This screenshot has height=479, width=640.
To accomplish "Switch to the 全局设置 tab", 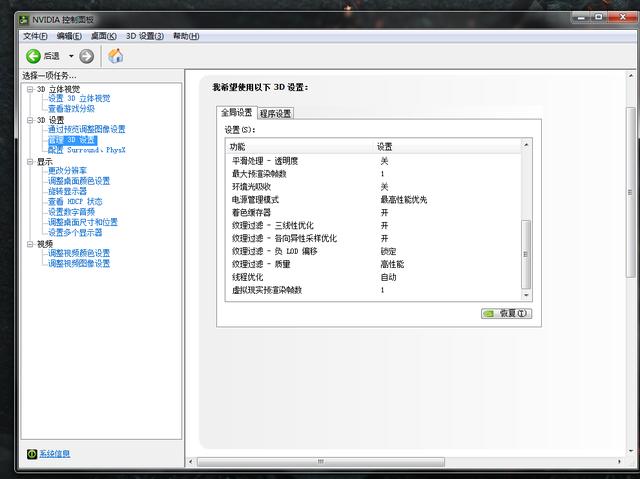I will click(237, 113).
